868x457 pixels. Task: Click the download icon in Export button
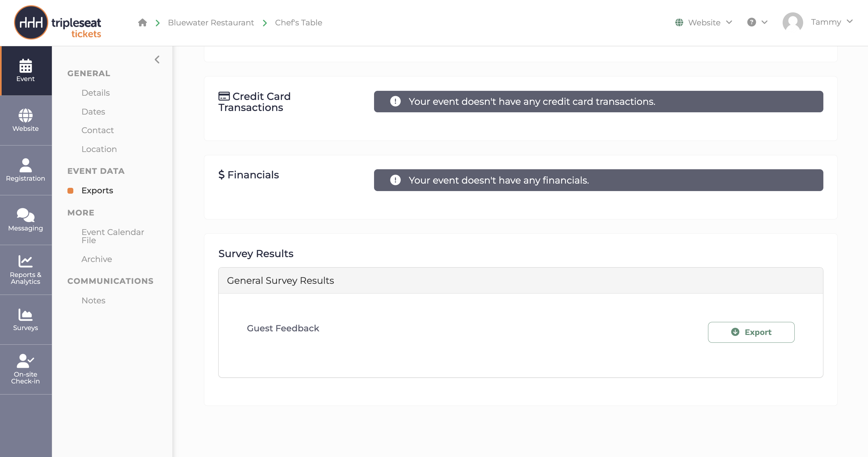pos(735,332)
